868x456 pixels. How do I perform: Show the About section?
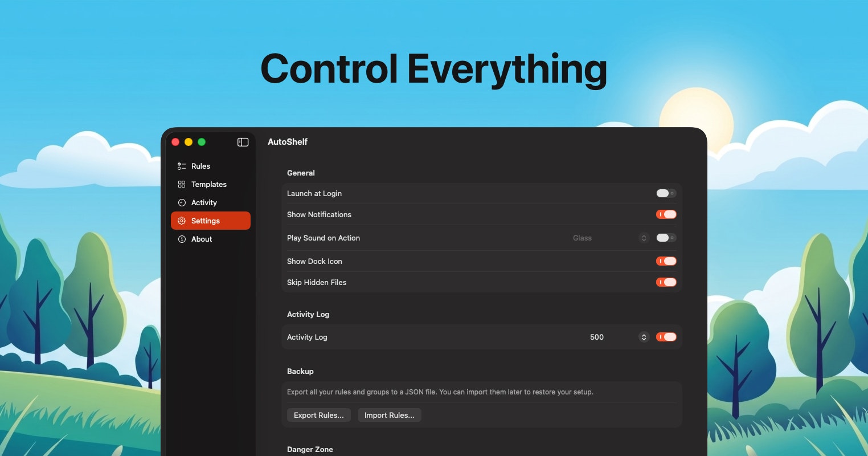[211, 239]
